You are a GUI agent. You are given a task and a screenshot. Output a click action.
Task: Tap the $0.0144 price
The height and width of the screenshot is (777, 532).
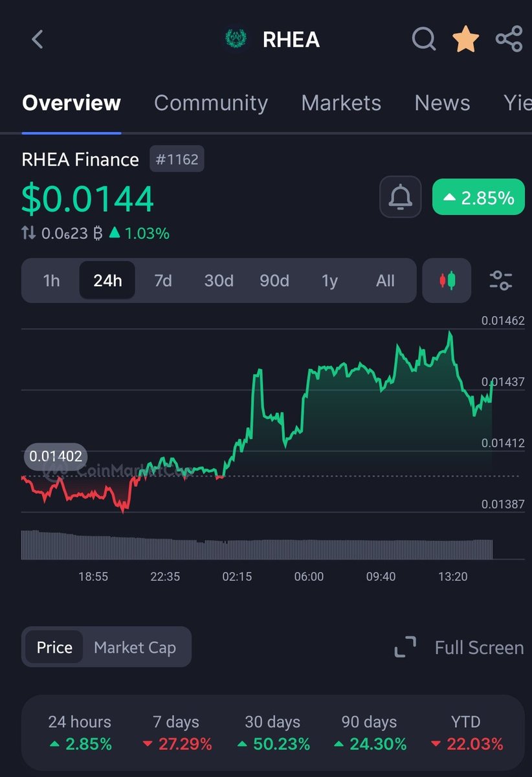pyautogui.click(x=88, y=198)
